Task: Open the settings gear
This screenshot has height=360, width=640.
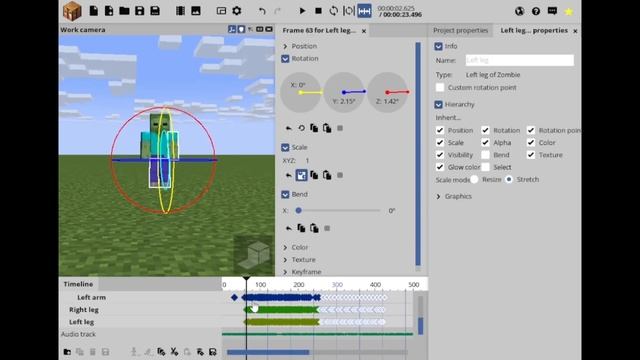Action: point(237,11)
